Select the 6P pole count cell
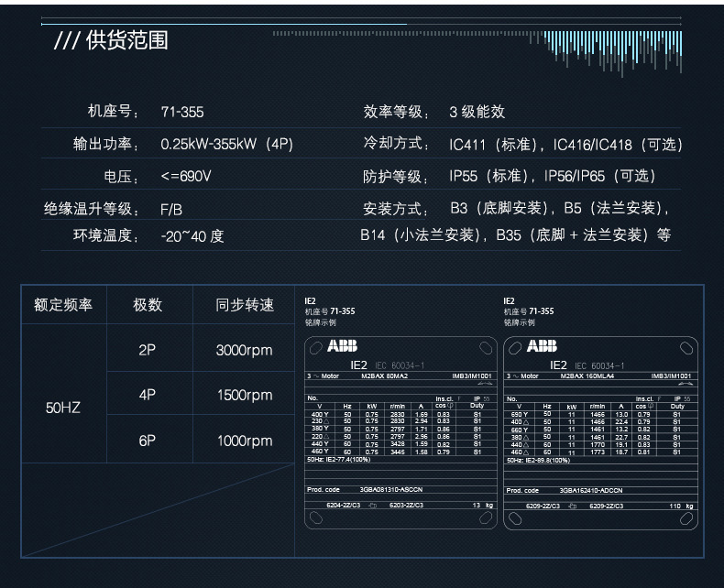This screenshot has height=588, width=724. tap(148, 441)
